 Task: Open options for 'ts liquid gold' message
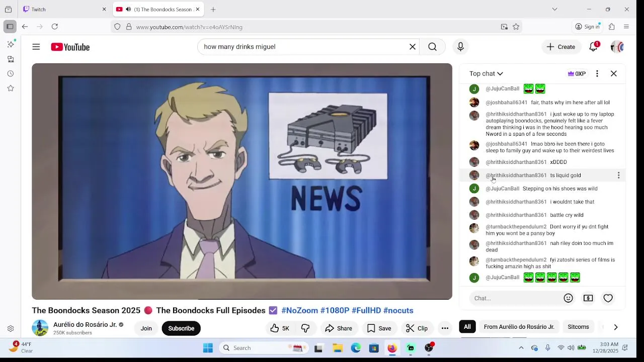click(x=618, y=175)
